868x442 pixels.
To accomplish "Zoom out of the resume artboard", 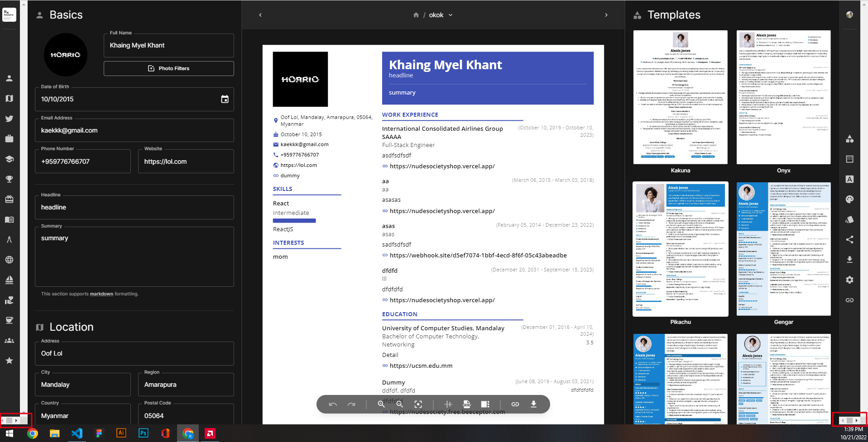I will pyautogui.click(x=400, y=404).
